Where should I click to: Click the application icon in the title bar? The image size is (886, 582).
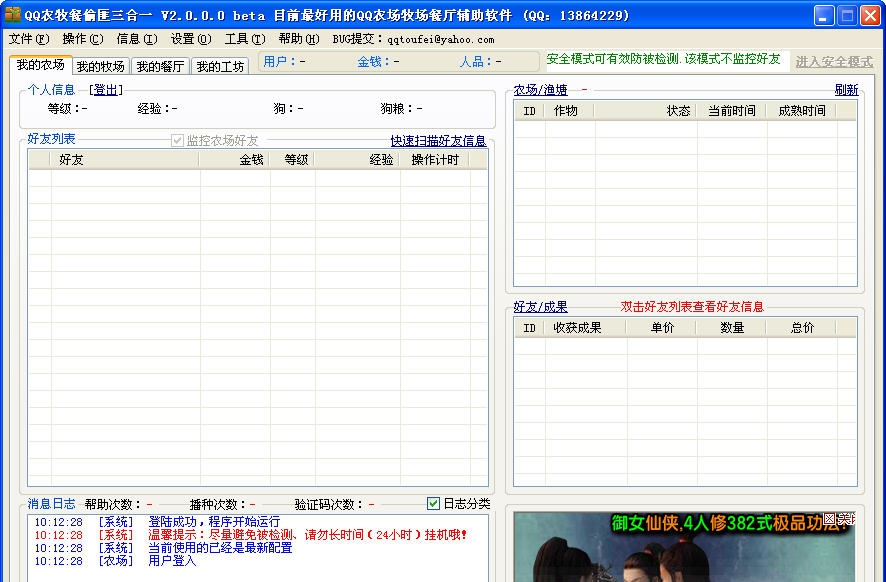pyautogui.click(x=13, y=15)
